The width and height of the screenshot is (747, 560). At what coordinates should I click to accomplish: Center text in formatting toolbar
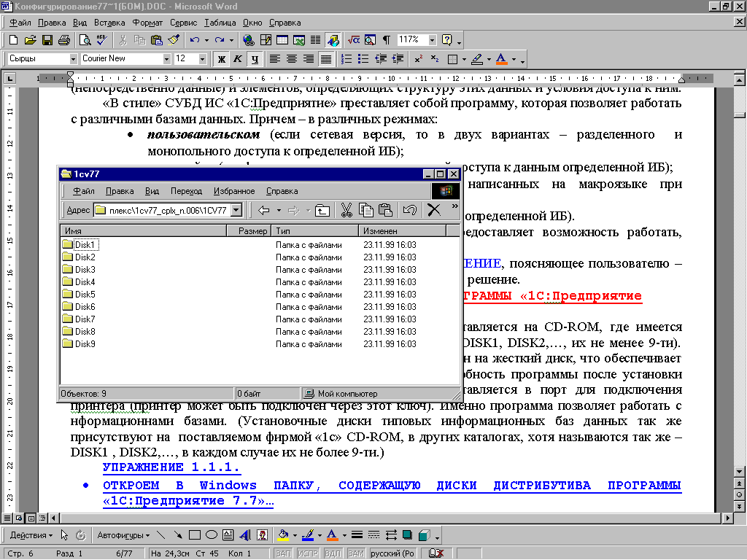(292, 59)
